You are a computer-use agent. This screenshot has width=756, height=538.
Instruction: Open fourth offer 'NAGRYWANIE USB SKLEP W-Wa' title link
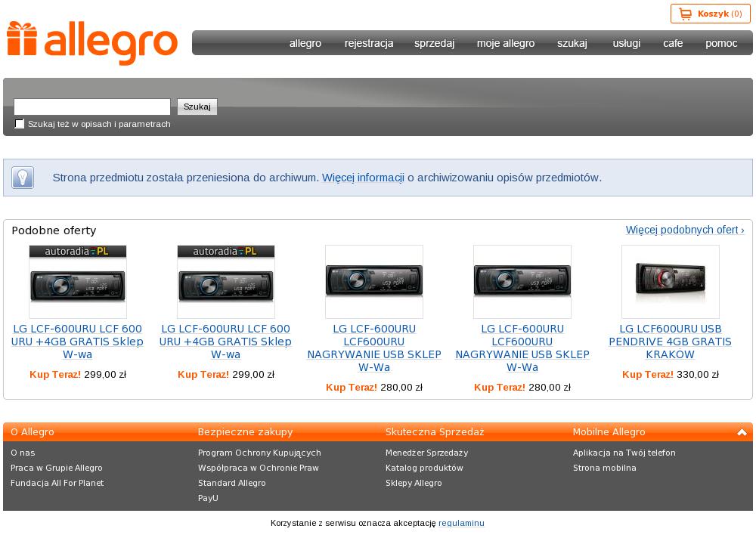point(522,348)
